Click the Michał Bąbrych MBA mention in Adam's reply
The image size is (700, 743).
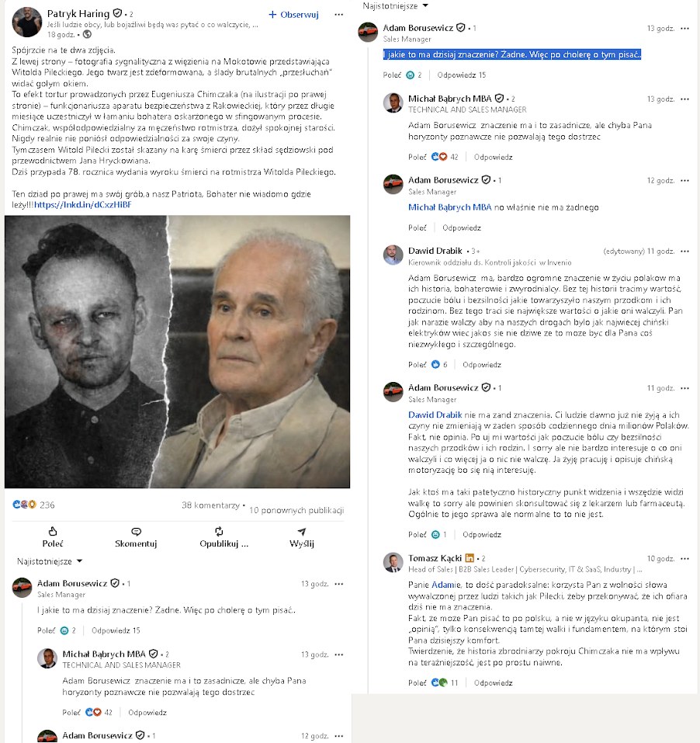(x=450, y=207)
